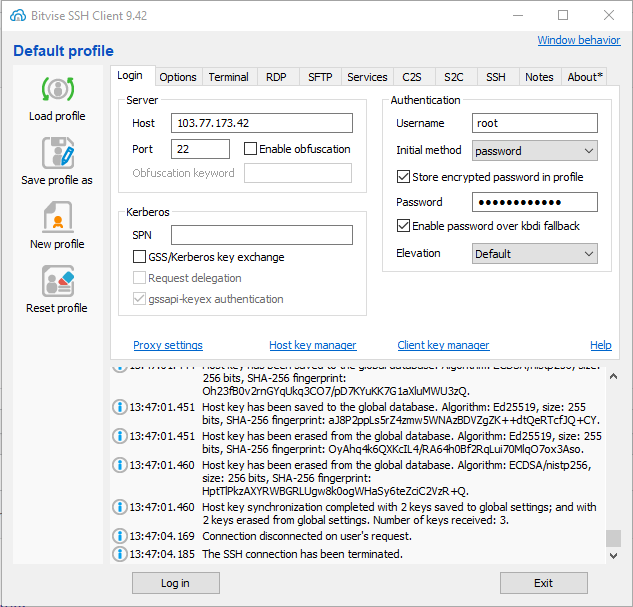
Task: Switch to the SSH tab
Action: pyautogui.click(x=496, y=77)
